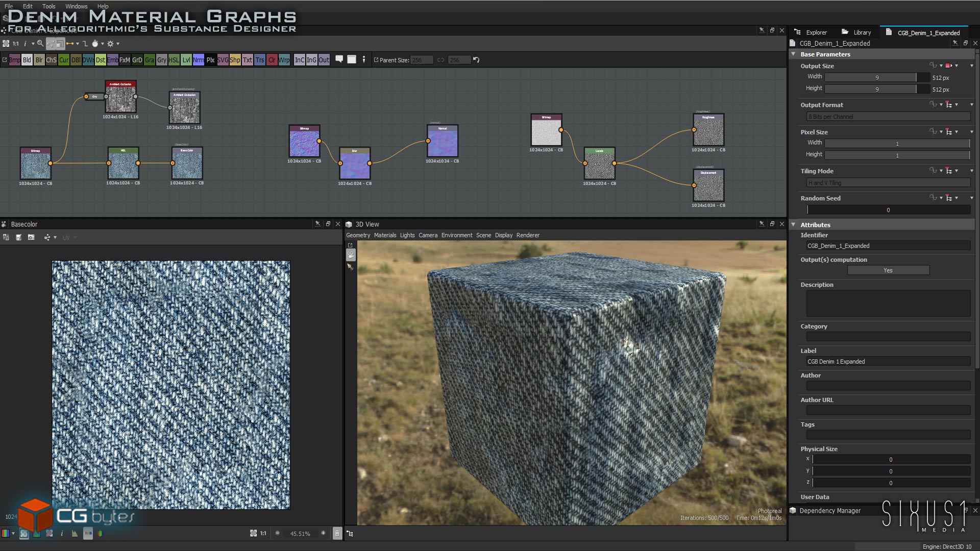Add a Gradient Map node from the Gra button
Viewport: 980px width, 551px height.
(149, 60)
